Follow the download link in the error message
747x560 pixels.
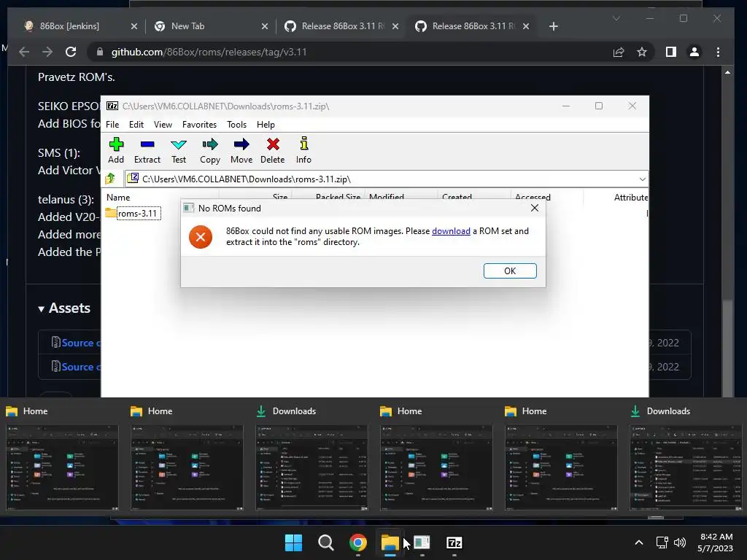tap(451, 231)
